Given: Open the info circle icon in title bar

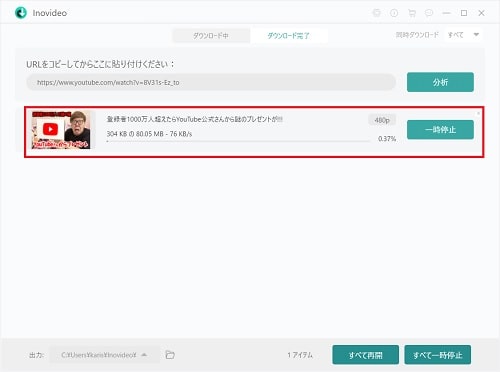Looking at the screenshot, I should click(x=394, y=13).
